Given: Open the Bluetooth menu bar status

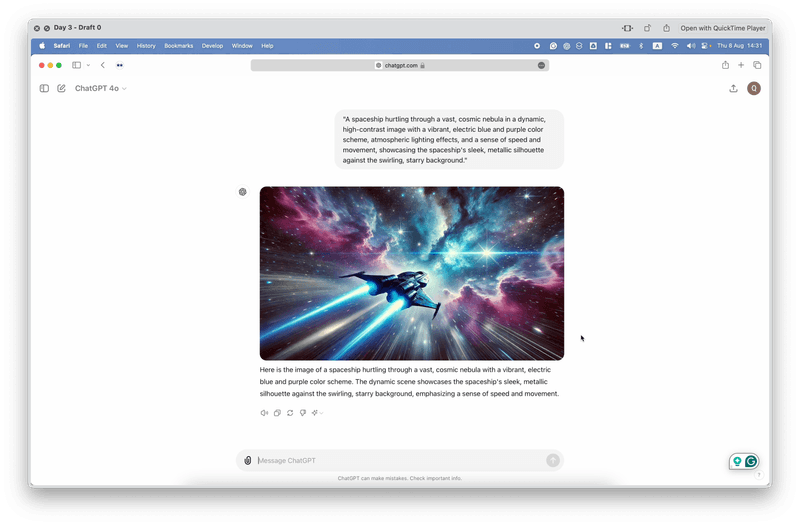Looking at the screenshot, I should click(641, 46).
